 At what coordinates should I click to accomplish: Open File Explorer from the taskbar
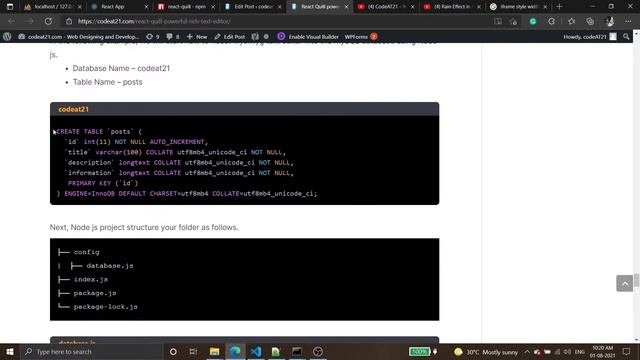(x=214, y=351)
